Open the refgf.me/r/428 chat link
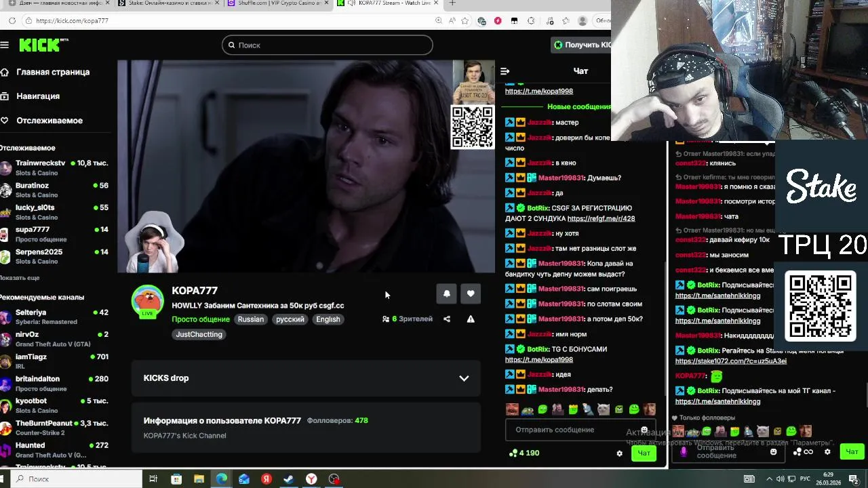Image resolution: width=868 pixels, height=488 pixels. click(x=601, y=219)
